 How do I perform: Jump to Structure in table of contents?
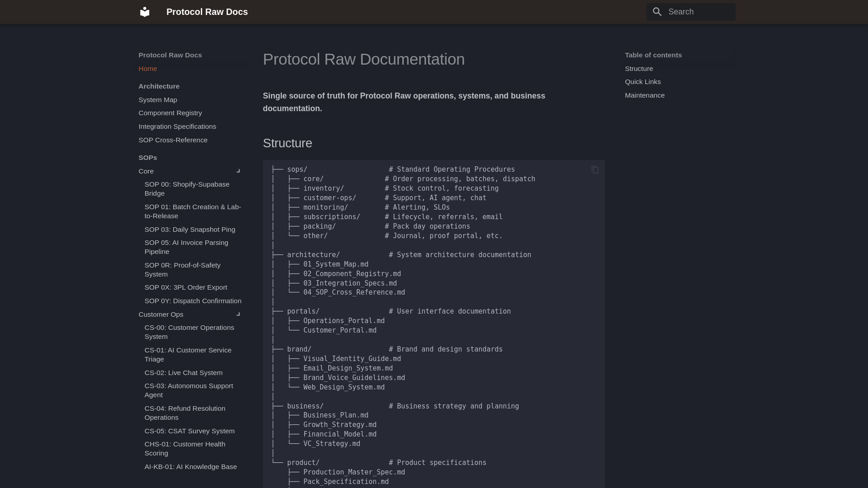tap(639, 69)
